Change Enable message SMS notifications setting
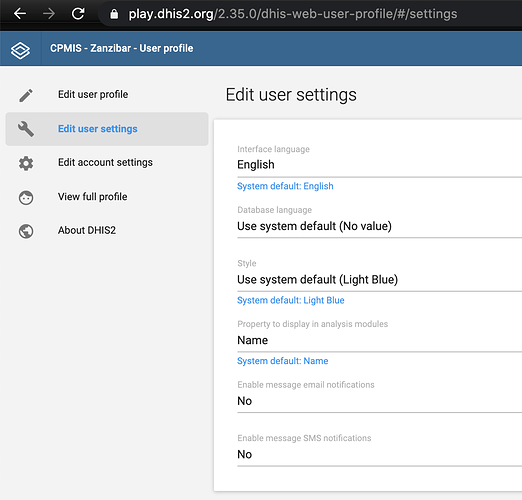522x500 pixels. (x=379, y=454)
